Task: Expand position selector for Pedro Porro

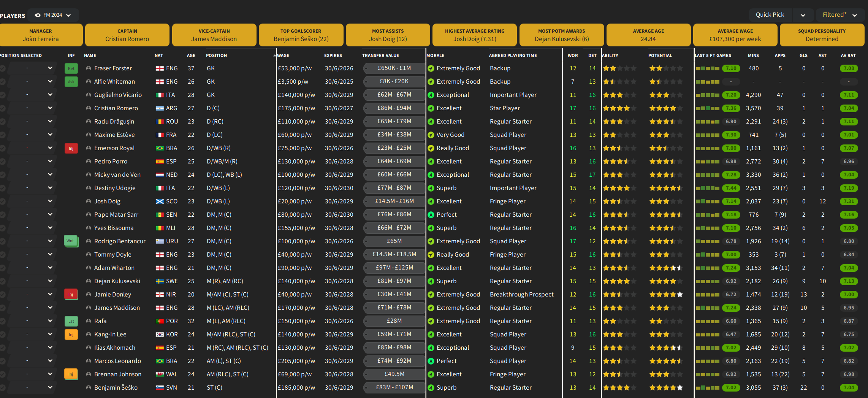Action: click(50, 162)
